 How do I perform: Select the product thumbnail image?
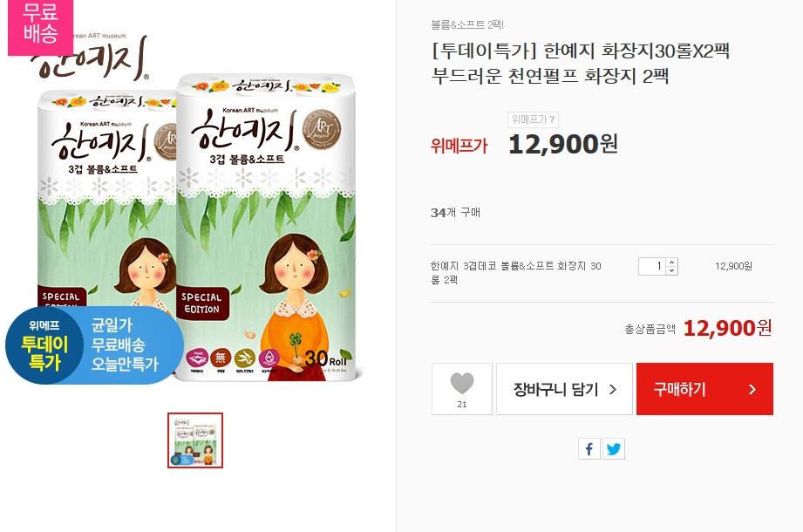click(x=195, y=440)
